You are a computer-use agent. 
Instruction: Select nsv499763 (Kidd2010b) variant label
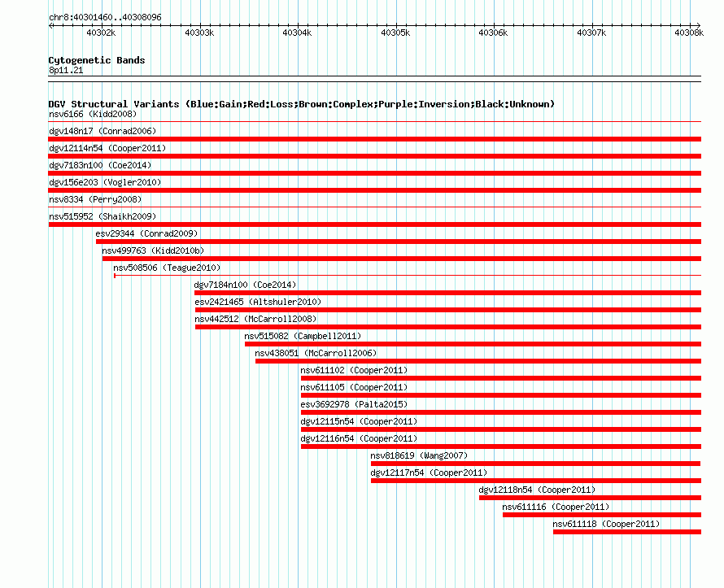click(153, 250)
